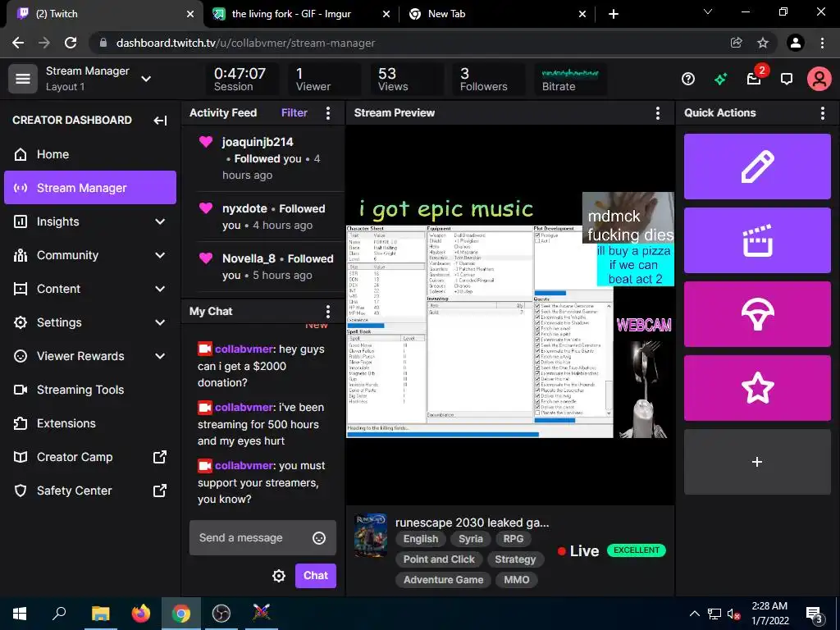Click the Views count stat
The width and height of the screenshot is (840, 630).
(x=405, y=80)
